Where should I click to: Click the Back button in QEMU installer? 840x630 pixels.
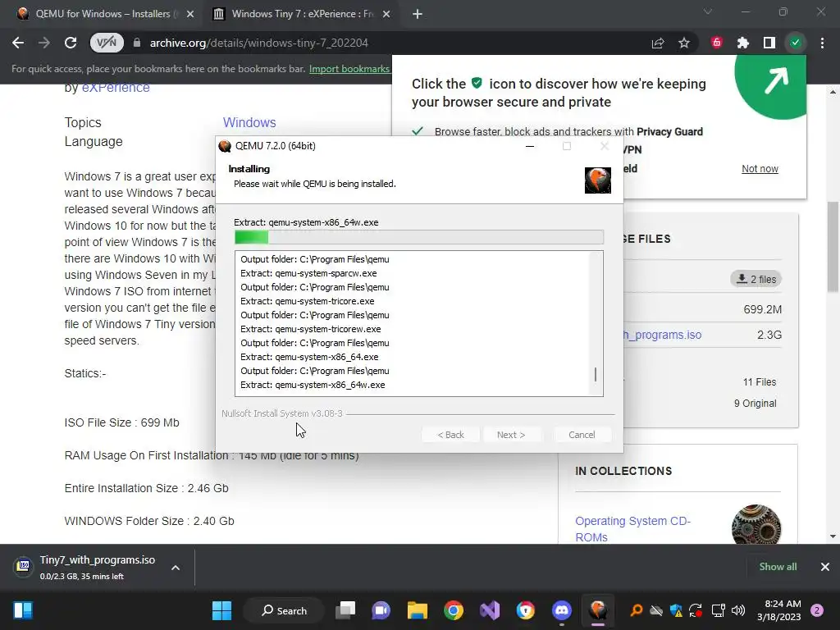coord(450,435)
